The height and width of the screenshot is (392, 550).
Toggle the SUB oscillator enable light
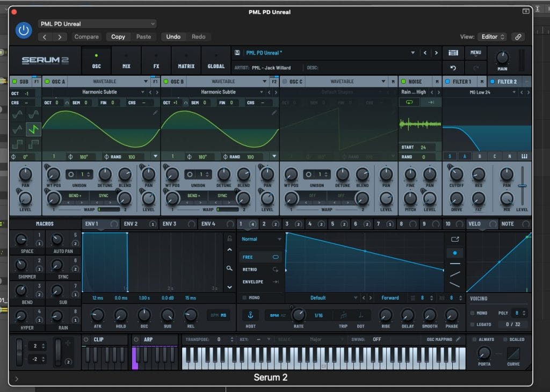click(x=15, y=81)
